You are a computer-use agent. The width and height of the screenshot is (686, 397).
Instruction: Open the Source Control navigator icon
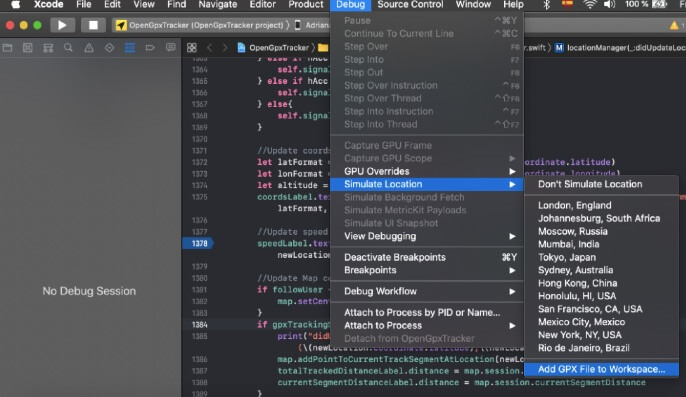pyautogui.click(x=28, y=48)
